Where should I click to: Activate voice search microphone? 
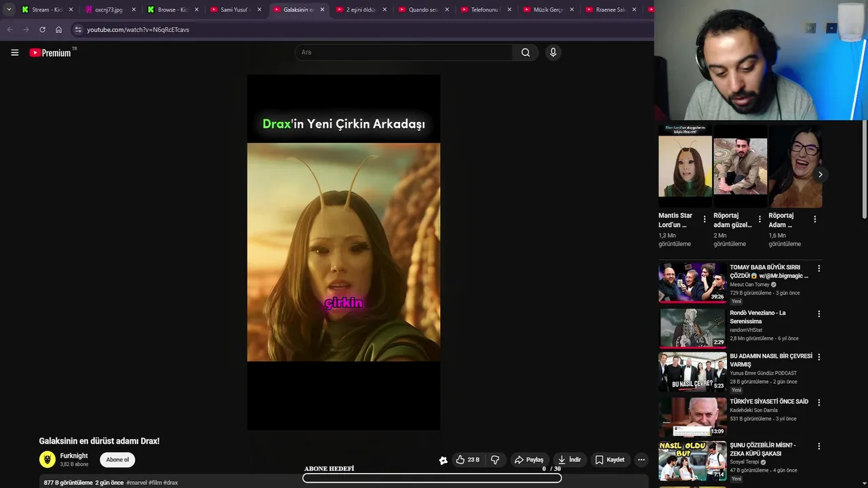click(x=553, y=52)
